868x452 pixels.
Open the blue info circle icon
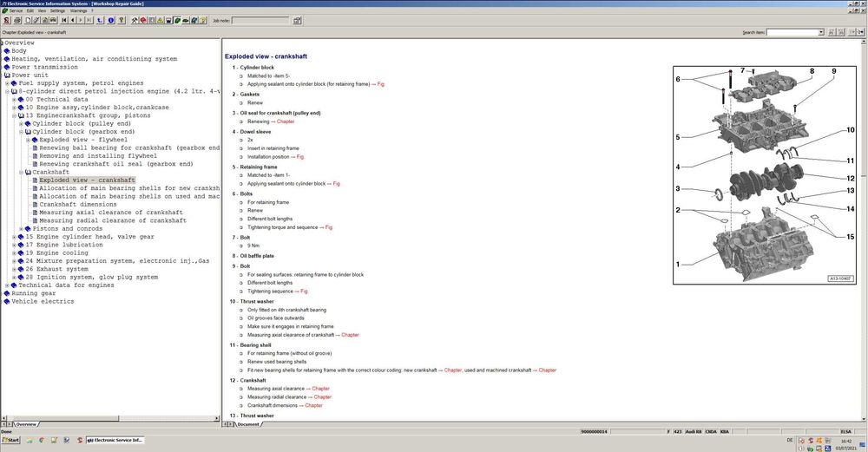[x=111, y=21]
